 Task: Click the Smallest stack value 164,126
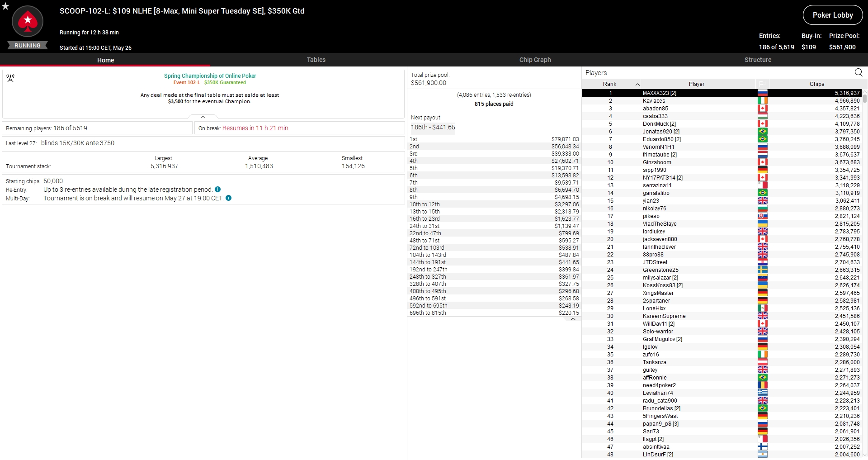[353, 166]
